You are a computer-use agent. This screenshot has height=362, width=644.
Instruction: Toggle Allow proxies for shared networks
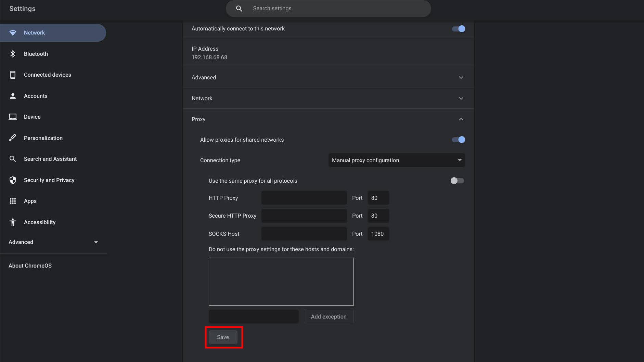point(458,140)
